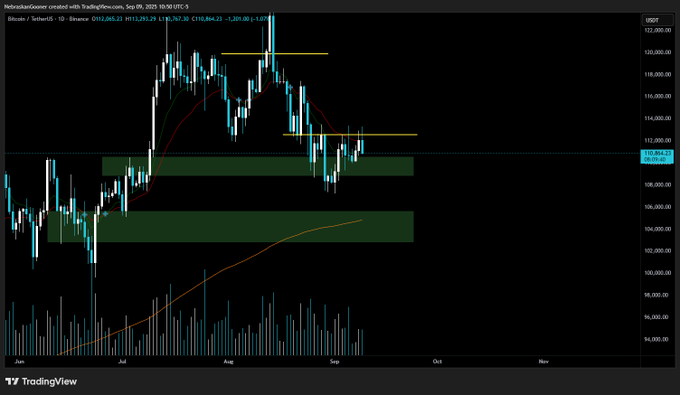The image size is (680, 395).
Task: Click the TradingView logo at the bottom
Action: (x=41, y=382)
